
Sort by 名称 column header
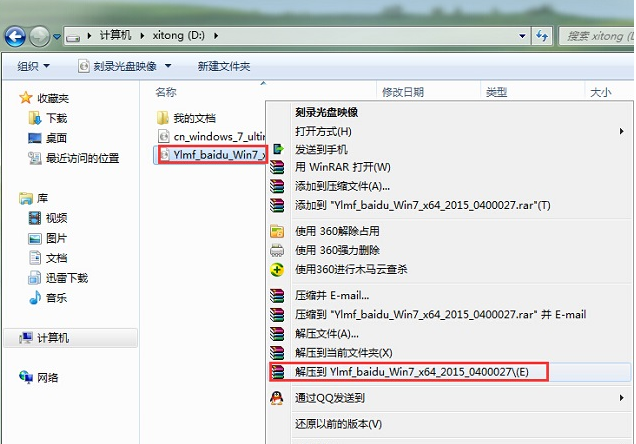tap(166, 92)
